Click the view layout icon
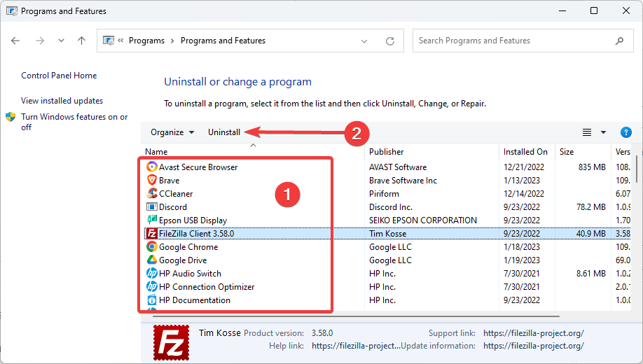This screenshot has width=643, height=364. pos(587,132)
